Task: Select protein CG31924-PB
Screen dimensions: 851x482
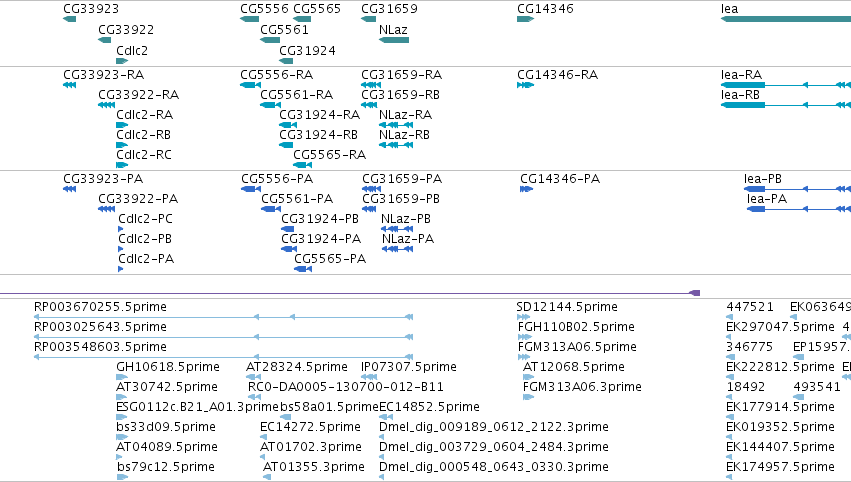Action: pyautogui.click(x=320, y=219)
